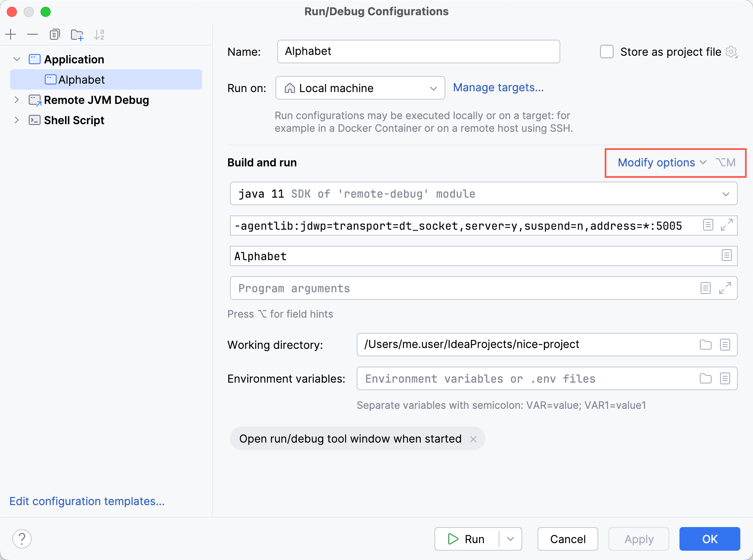
Task: Select the Alphabet configuration in the tree
Action: click(82, 79)
